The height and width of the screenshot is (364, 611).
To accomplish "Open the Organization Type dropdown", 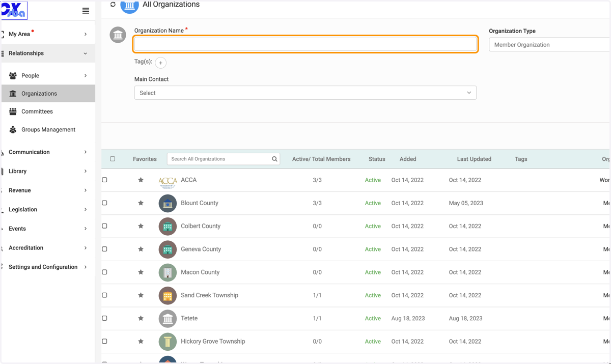I will click(x=550, y=45).
